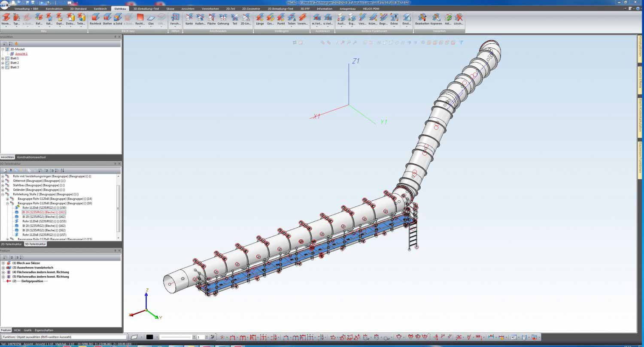644x347 pixels.
Task: Open the Eigenschaften tab at bottom
Action: (44, 330)
